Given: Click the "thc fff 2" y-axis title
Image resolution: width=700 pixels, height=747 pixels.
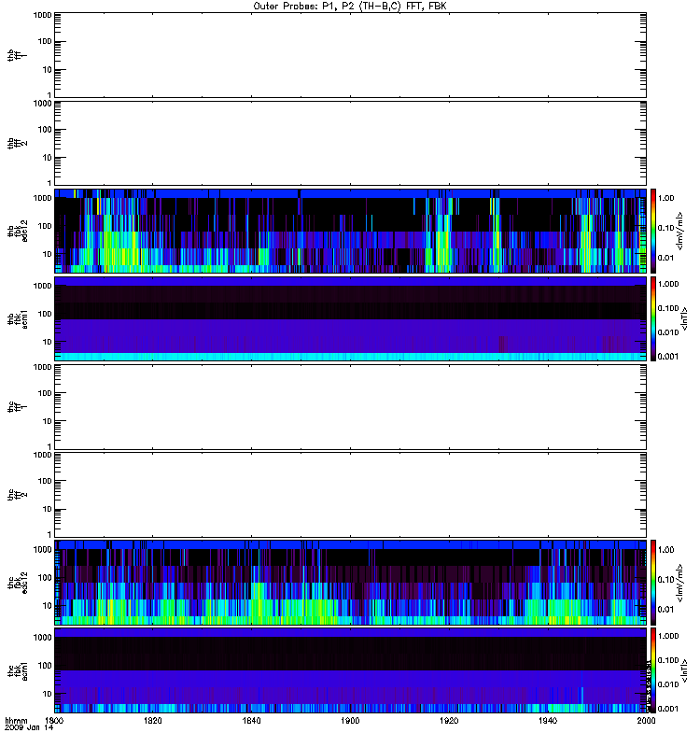Looking at the screenshot, I should (17, 495).
